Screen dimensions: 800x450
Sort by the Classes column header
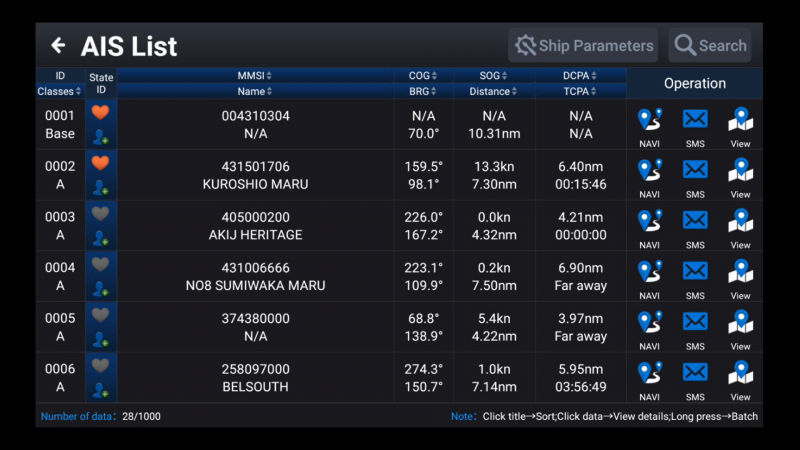coord(60,91)
